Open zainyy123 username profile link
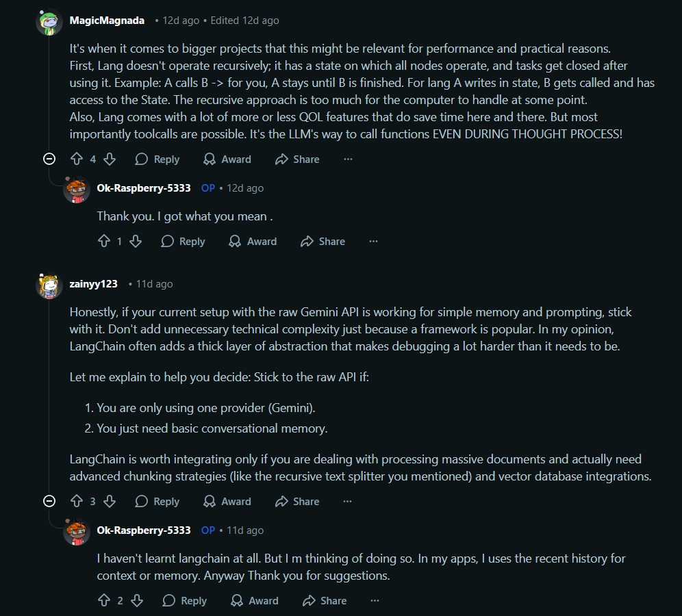 94,284
